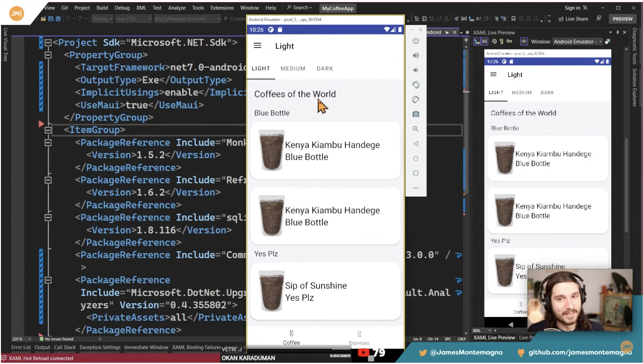Open XAML Live Preview panel options dropdown arrow

click(610, 32)
